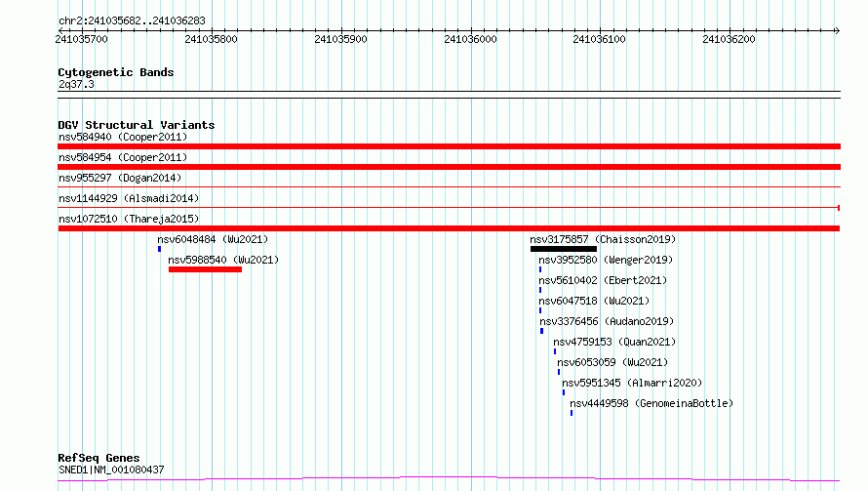Select the red bar under nsv1072510
868x491 pixels.
tap(449, 228)
